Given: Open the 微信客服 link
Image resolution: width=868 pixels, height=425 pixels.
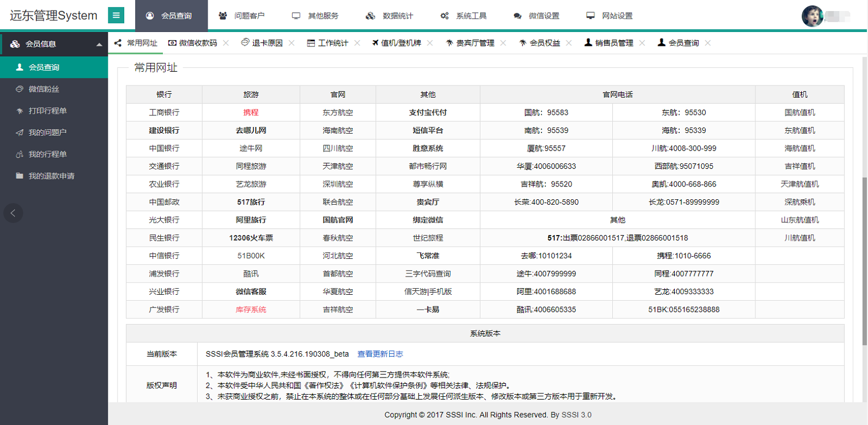Looking at the screenshot, I should tap(251, 291).
